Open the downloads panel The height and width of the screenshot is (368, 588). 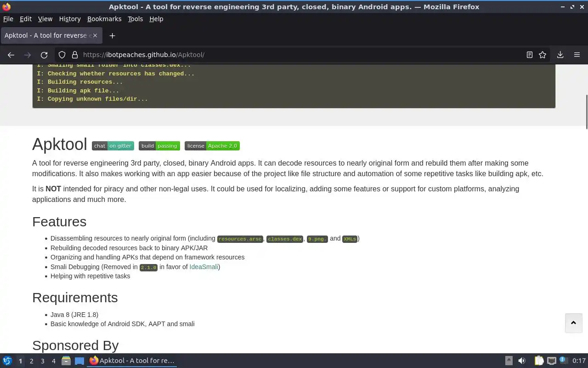(560, 55)
